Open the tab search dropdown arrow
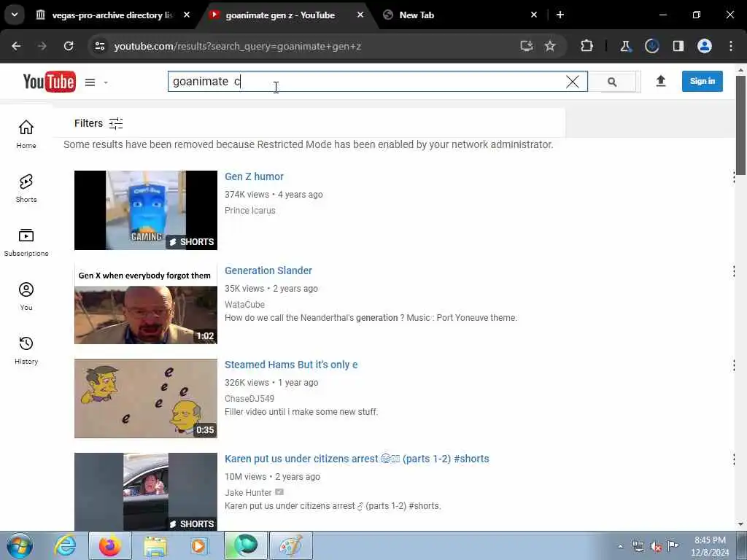 coord(15,15)
